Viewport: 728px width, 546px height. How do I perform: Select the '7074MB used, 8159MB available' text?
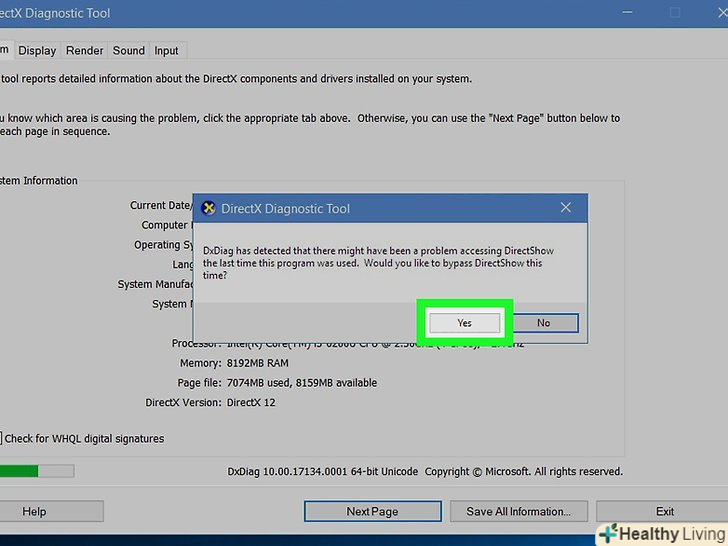click(302, 383)
